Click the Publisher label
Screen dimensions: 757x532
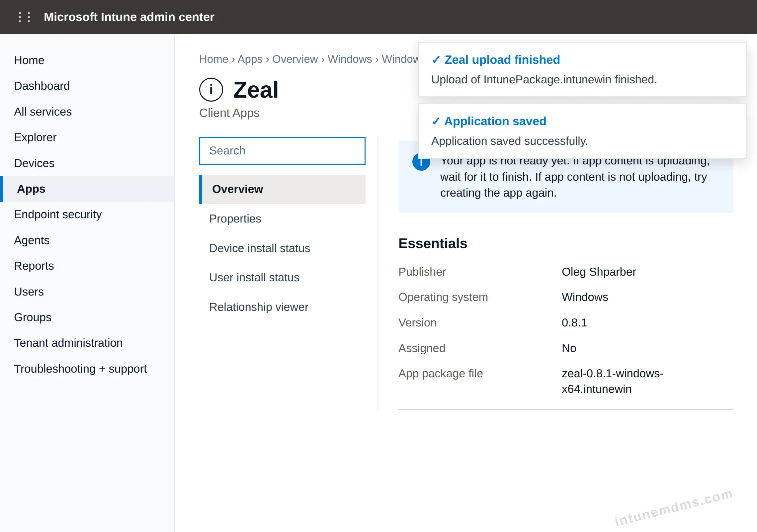[422, 272]
